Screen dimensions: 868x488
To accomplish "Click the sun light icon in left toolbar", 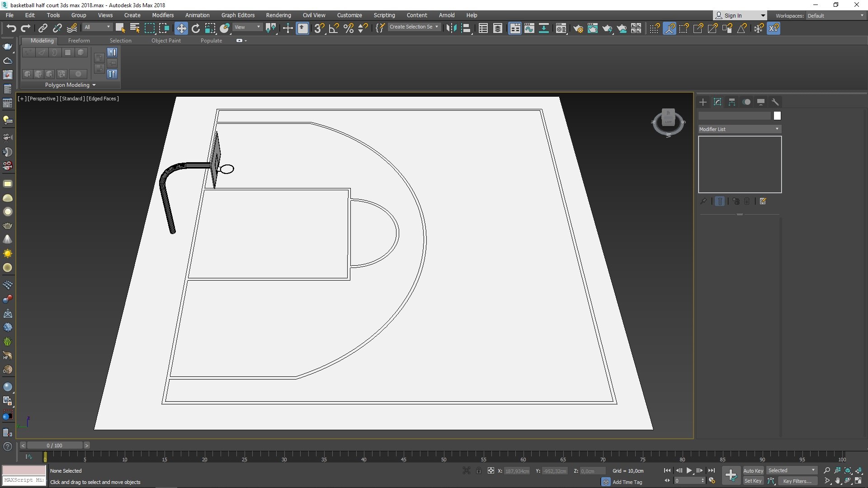I will pyautogui.click(x=8, y=253).
